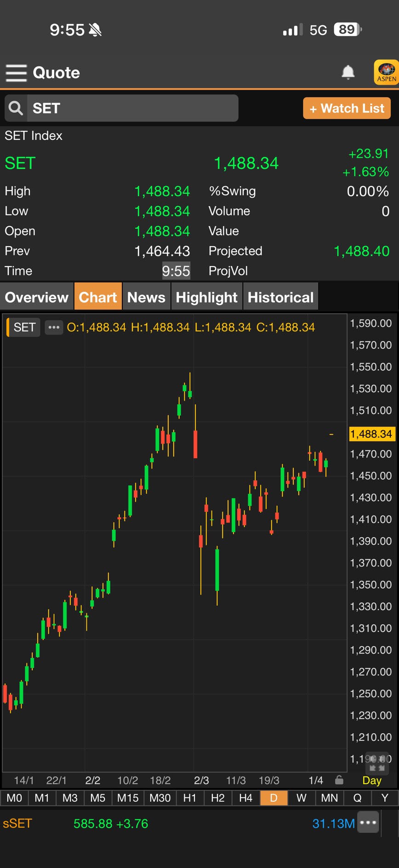Viewport: 399px width, 868px height.
Task: Click the SET symbol search field
Action: tap(132, 108)
